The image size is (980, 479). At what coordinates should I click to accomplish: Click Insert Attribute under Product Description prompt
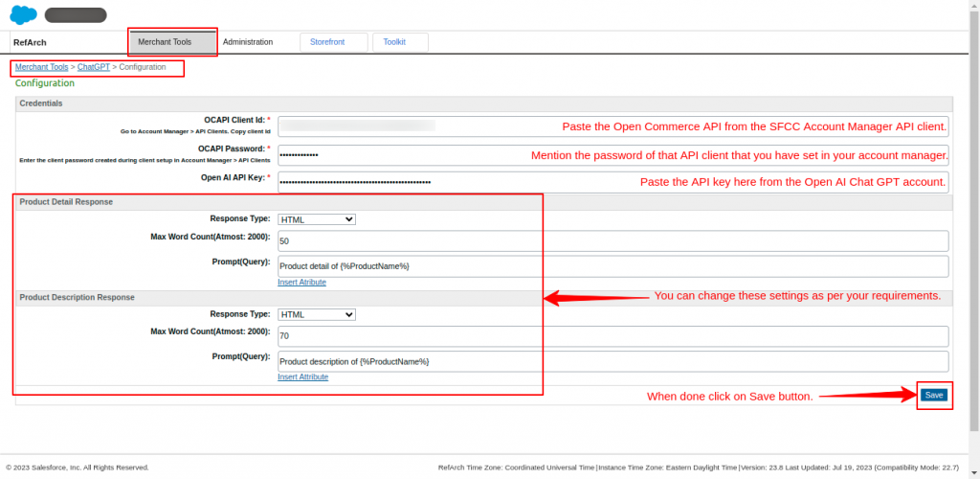(302, 377)
